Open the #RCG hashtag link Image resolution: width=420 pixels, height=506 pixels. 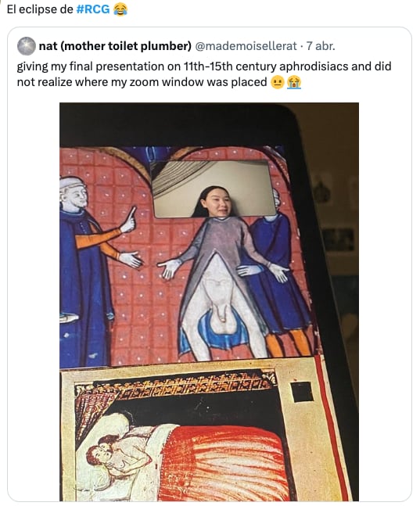93,9
